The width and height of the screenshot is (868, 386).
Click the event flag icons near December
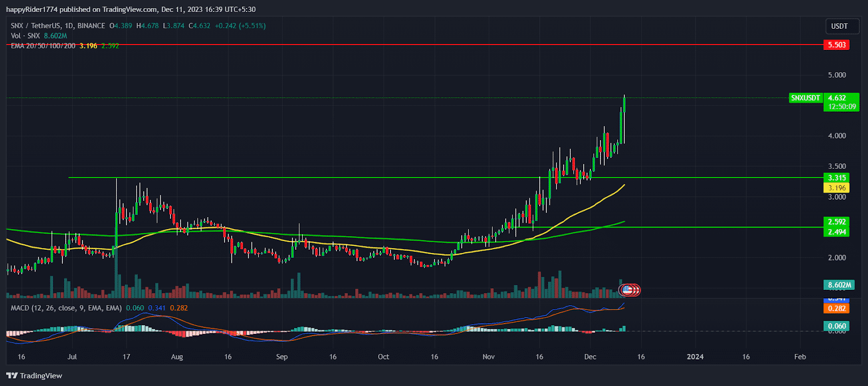coord(630,290)
